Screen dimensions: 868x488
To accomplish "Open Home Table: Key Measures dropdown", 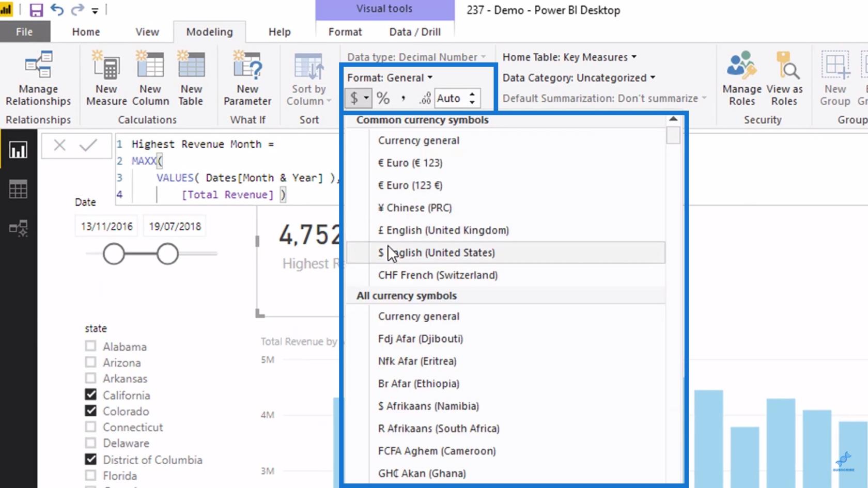I will [569, 57].
